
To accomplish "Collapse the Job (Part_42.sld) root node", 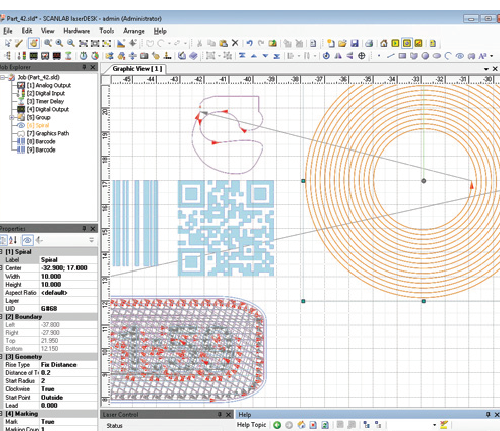I will tap(3, 77).
